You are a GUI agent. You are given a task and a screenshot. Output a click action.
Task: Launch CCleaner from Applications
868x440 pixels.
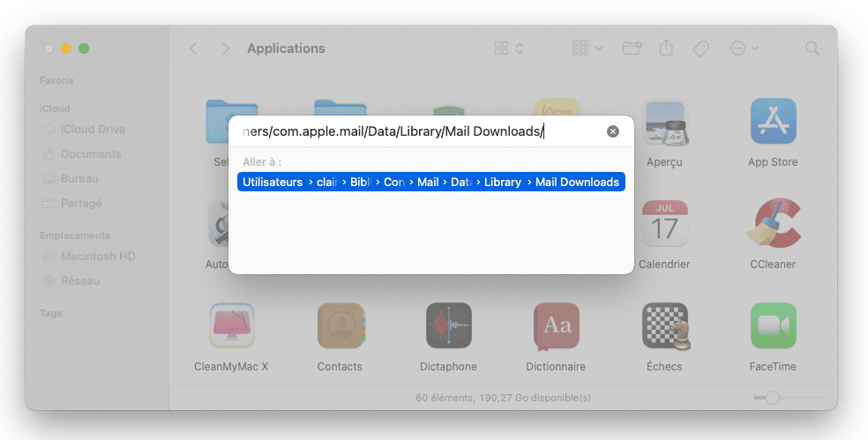pos(773,224)
